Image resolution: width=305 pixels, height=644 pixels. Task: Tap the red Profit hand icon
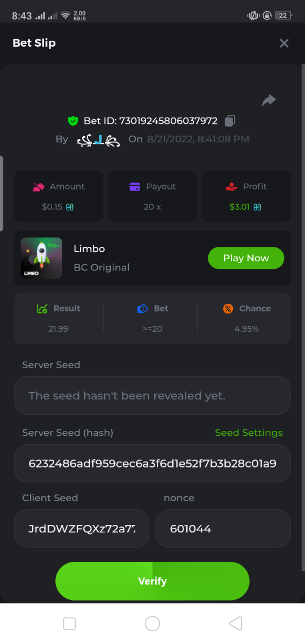(231, 187)
